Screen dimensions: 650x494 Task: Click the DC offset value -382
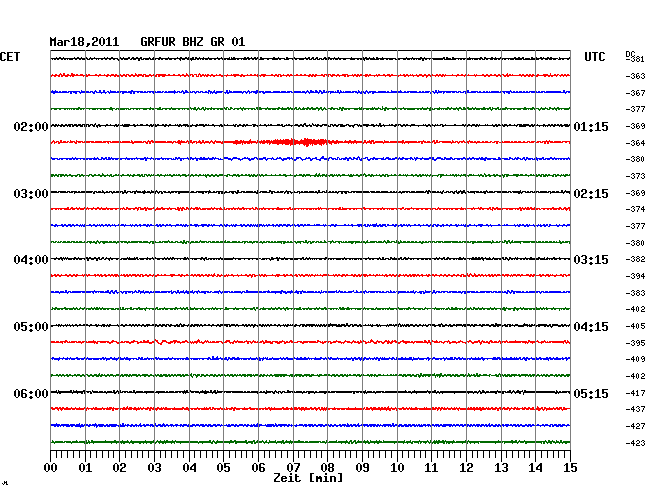coord(635,259)
